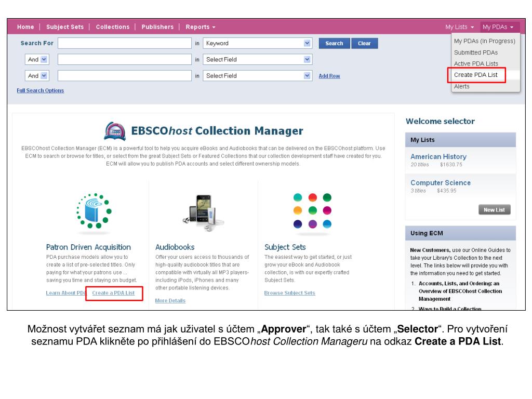Click the Subject Sets heading in content
Image resolution: width=532 pixels, height=399 pixels.
[285, 247]
